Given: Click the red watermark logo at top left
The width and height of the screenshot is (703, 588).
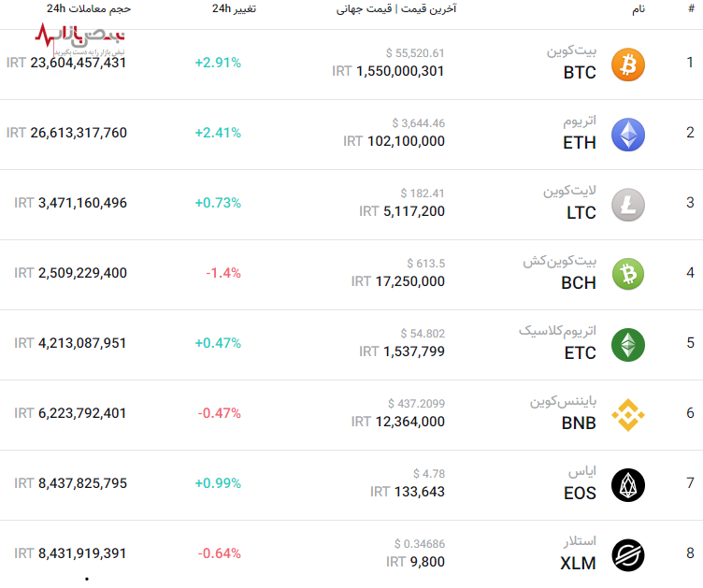Looking at the screenshot, I should click(79, 37).
